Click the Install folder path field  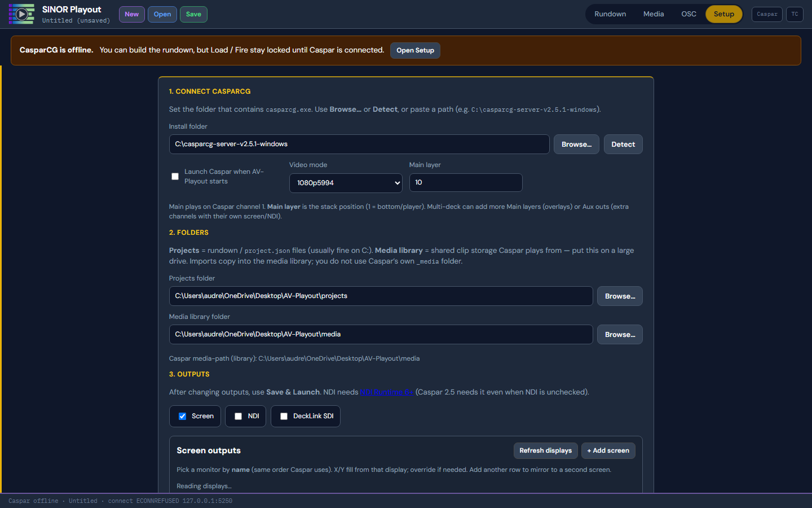(359, 144)
